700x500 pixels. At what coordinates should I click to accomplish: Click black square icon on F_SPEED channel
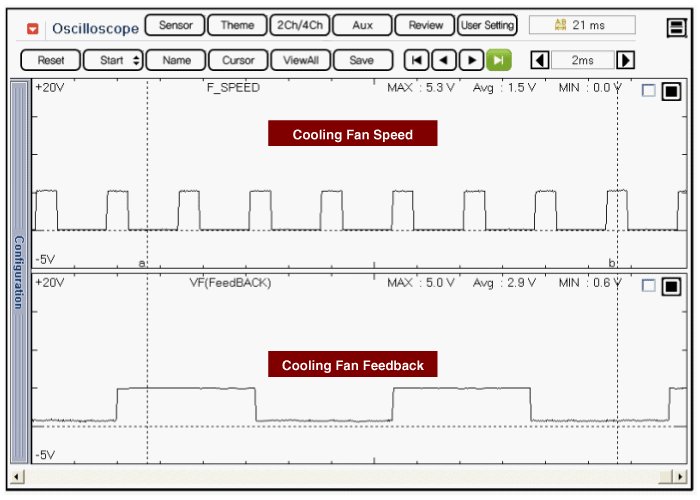(x=671, y=91)
